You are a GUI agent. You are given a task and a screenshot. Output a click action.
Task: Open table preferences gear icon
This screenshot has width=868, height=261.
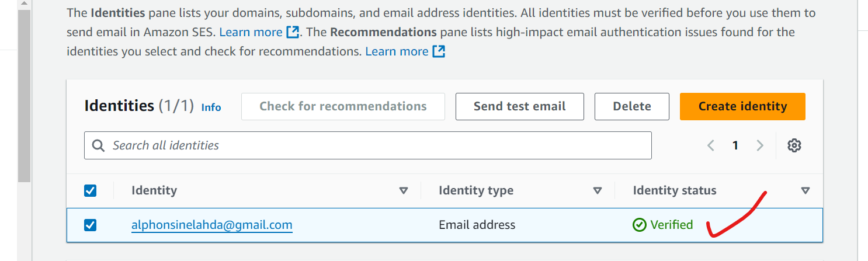(x=794, y=145)
